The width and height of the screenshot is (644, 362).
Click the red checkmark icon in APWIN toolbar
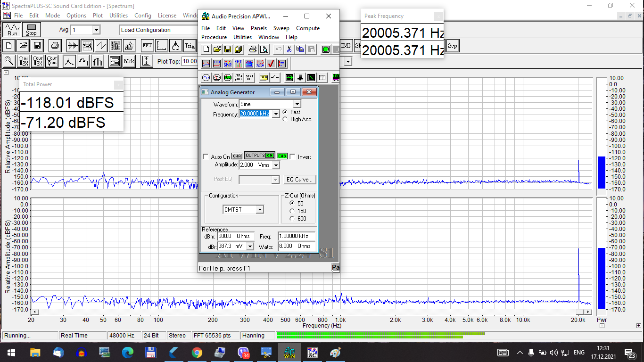tap(271, 64)
